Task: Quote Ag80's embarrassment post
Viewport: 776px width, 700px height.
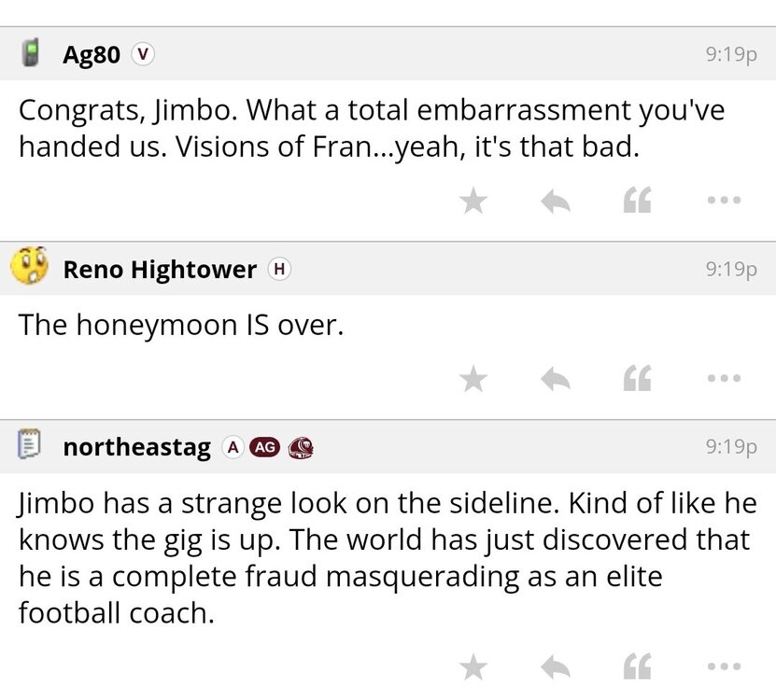Action: tap(637, 201)
